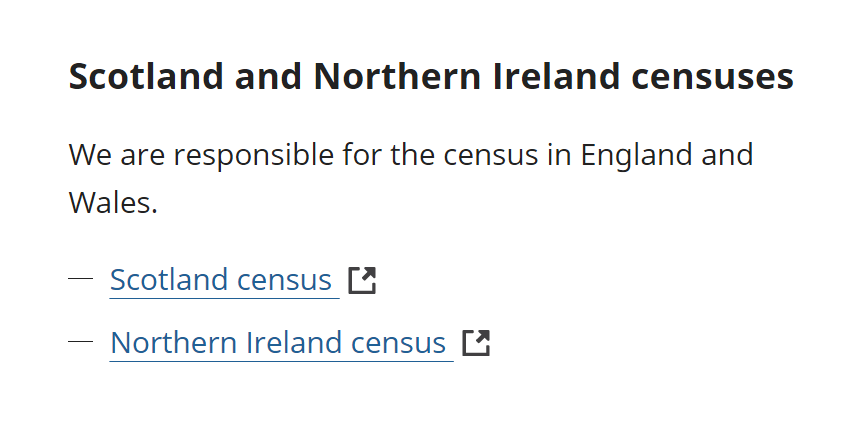846x448 pixels.
Task: Click external-link icon beside Northern Ireland census
Action: coord(476,343)
